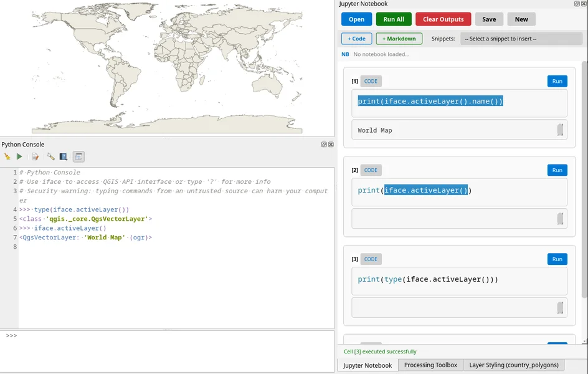This screenshot has width=588, height=374.
Task: Undock the Python Console panel
Action: click(324, 145)
